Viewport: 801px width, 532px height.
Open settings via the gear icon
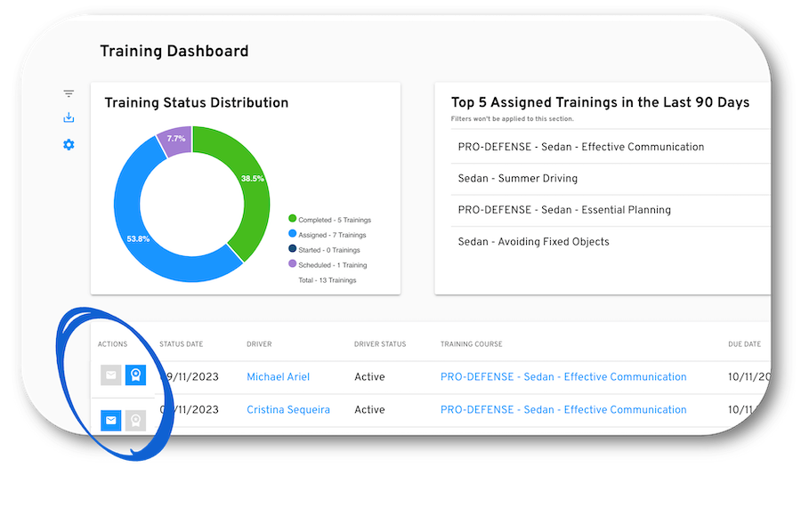point(69,144)
